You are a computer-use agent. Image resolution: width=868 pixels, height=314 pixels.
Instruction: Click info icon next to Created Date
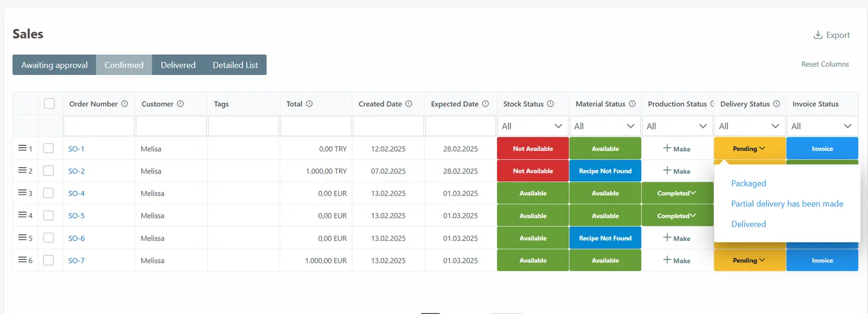click(409, 104)
